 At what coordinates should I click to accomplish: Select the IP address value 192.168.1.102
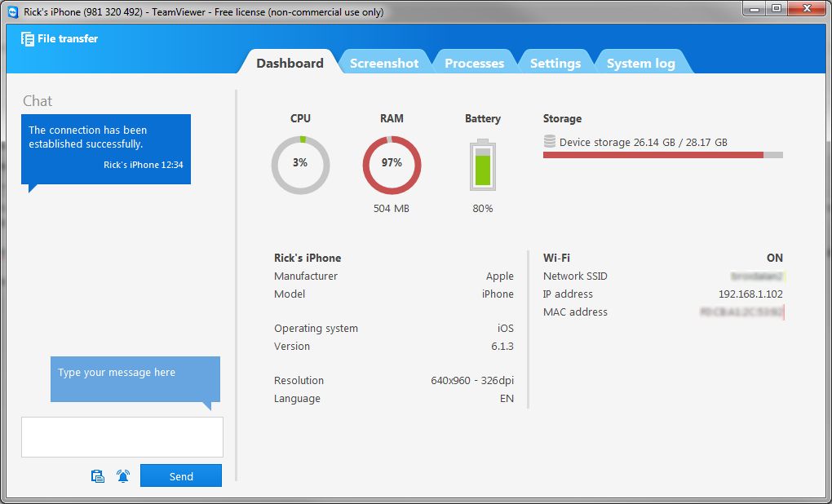tap(750, 294)
